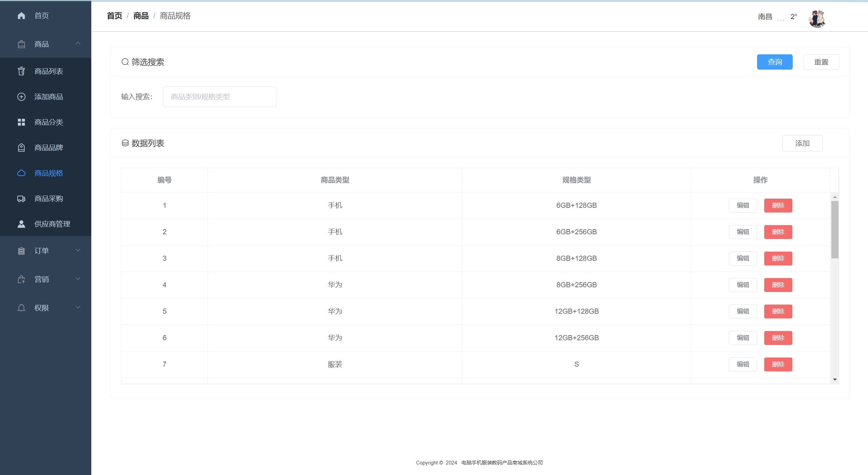Click the table's scroll-down arrow
868x475 pixels.
(835, 380)
